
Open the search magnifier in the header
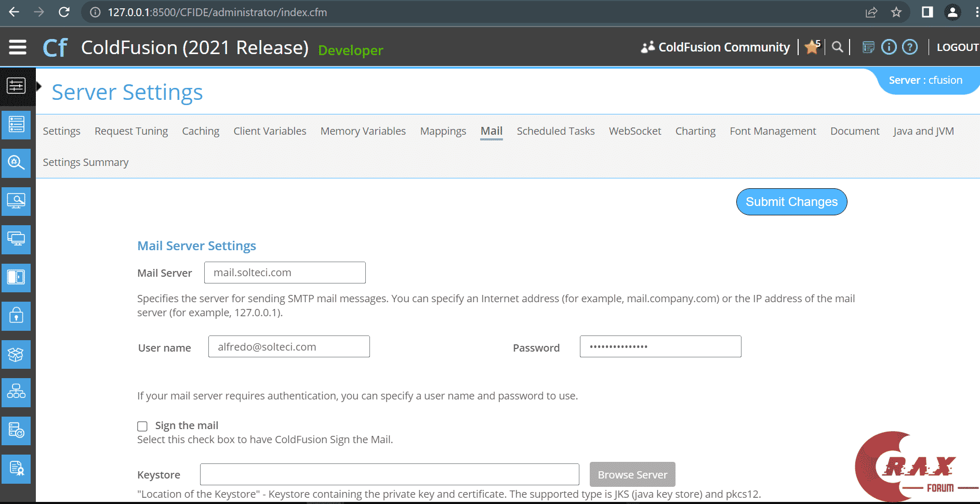pyautogui.click(x=837, y=47)
